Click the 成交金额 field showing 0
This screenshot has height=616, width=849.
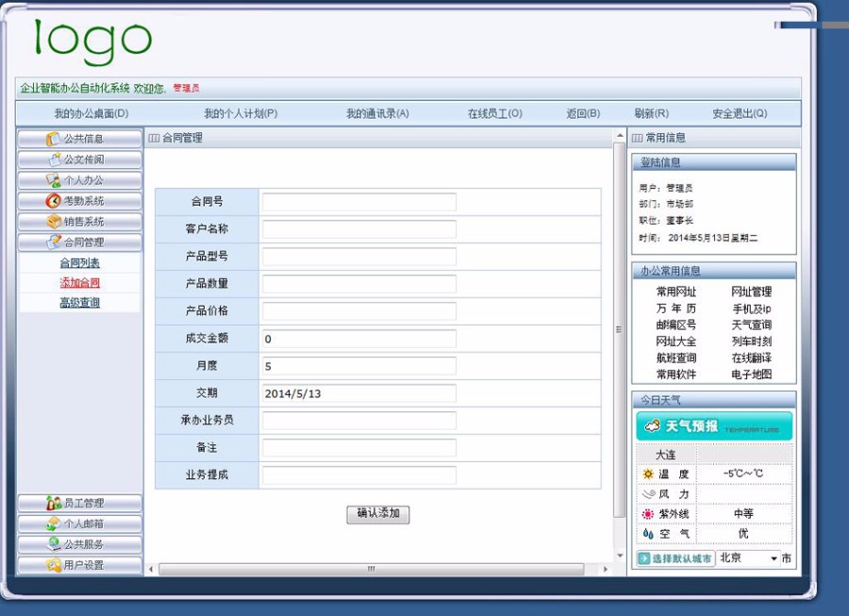click(x=359, y=339)
